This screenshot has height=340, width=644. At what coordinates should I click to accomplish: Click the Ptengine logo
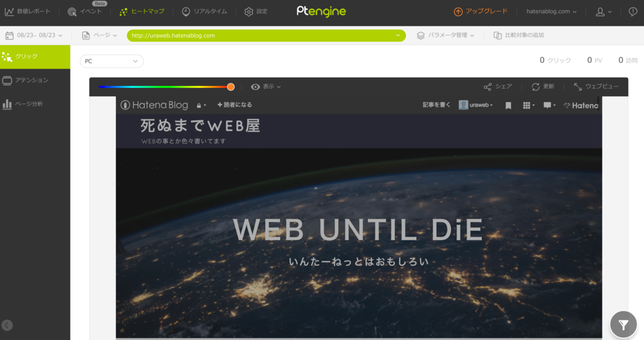pyautogui.click(x=321, y=11)
